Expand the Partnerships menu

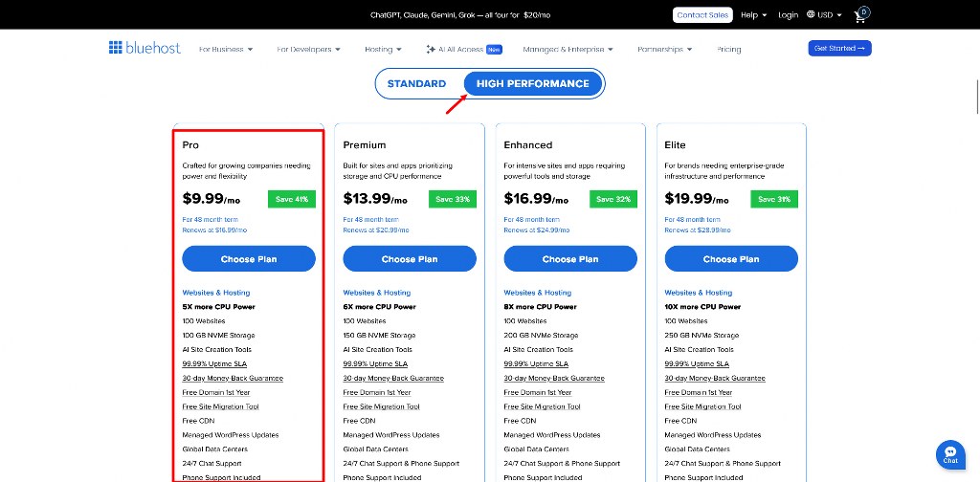point(664,49)
